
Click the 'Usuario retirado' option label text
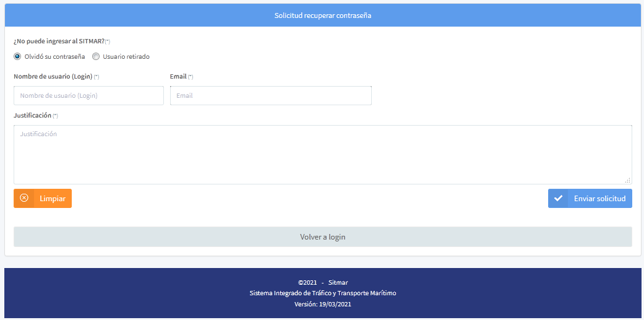pos(126,56)
